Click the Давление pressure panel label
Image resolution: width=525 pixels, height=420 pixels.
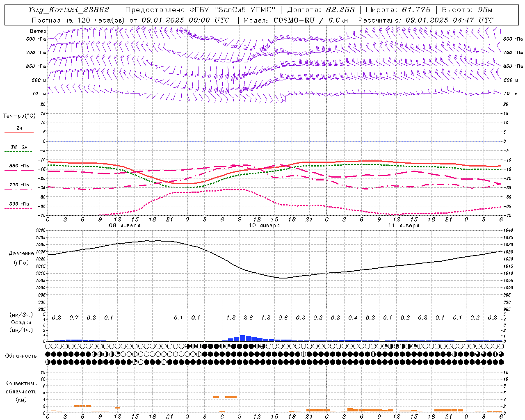21,253
